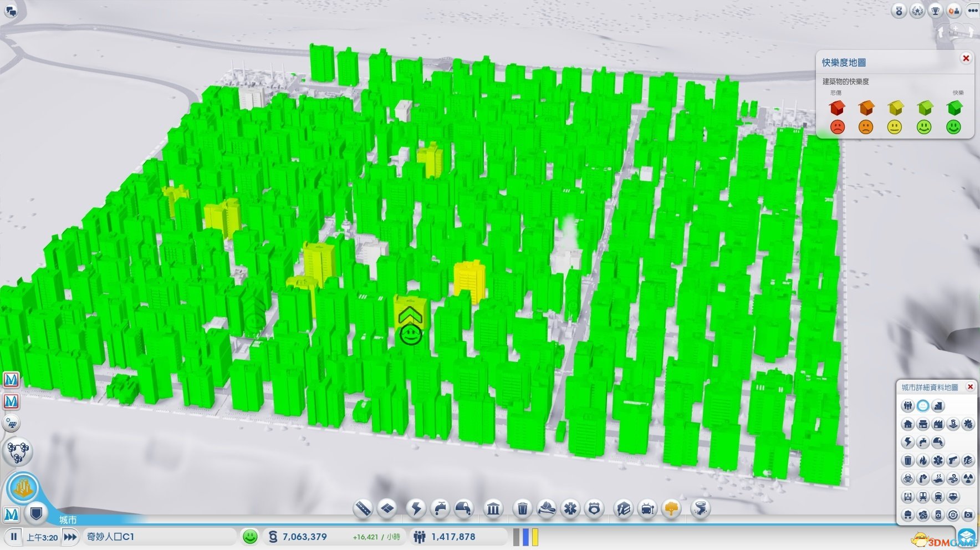Open the Power menu with lightning icon
The image size is (980, 550).
click(x=416, y=508)
